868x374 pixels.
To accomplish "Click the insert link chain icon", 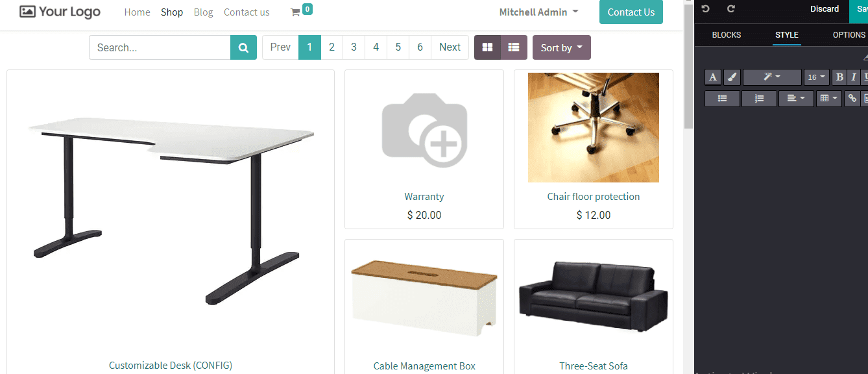I will pyautogui.click(x=852, y=98).
